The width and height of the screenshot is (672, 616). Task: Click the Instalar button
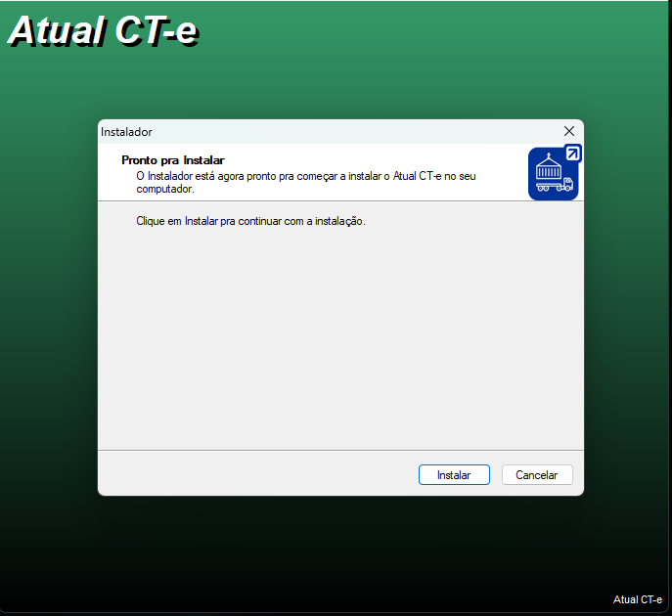click(454, 474)
